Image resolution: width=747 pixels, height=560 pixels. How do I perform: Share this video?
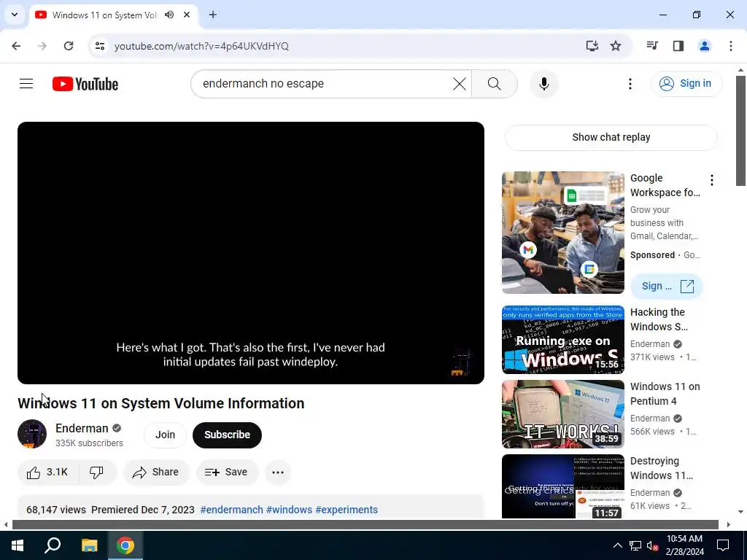coord(156,472)
